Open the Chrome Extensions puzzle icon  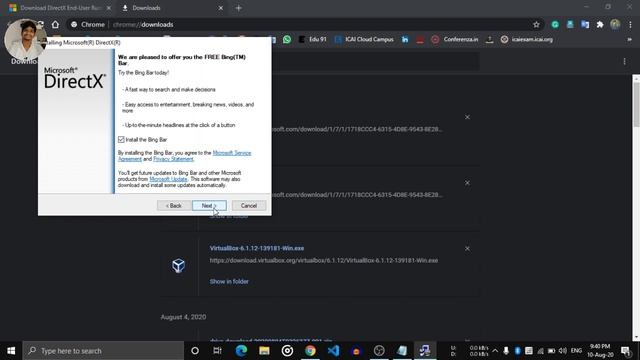coord(600,24)
